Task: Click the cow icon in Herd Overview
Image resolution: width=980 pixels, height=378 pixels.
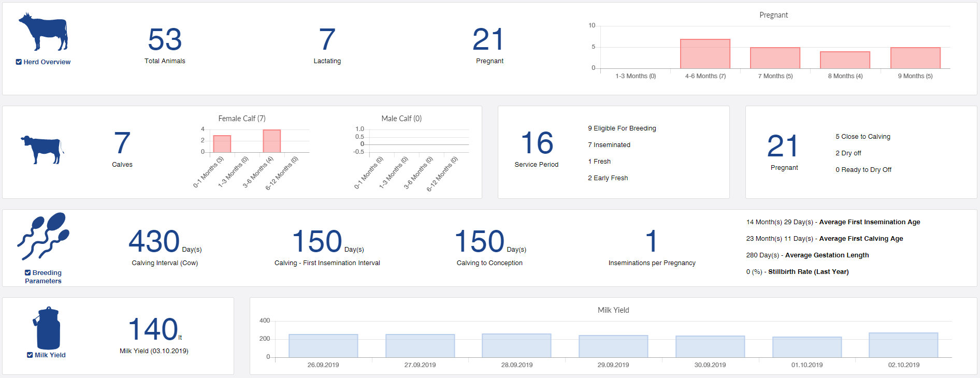Action: [43, 32]
